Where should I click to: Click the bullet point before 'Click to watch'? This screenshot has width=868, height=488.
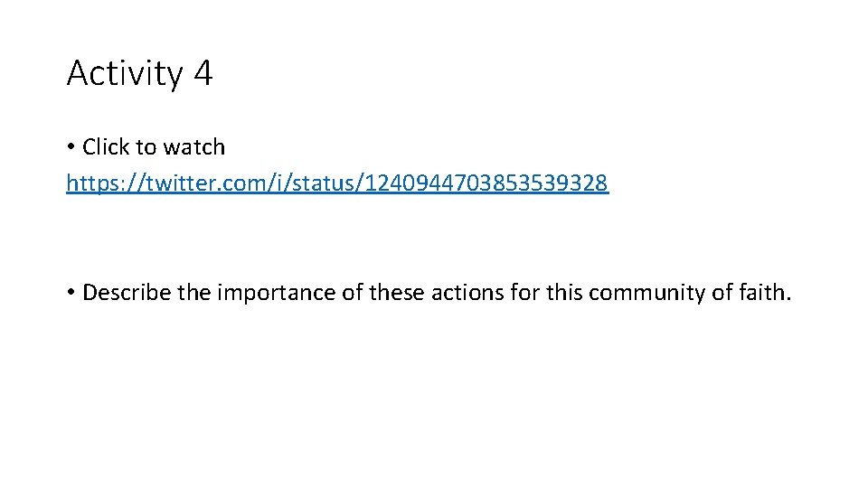point(71,146)
